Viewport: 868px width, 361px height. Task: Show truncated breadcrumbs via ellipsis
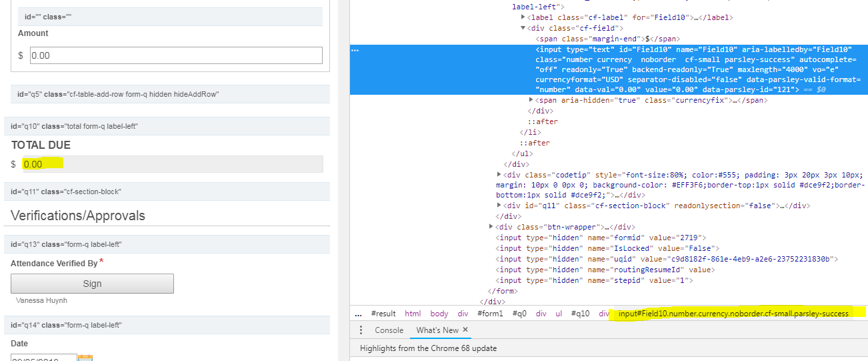[358, 314]
